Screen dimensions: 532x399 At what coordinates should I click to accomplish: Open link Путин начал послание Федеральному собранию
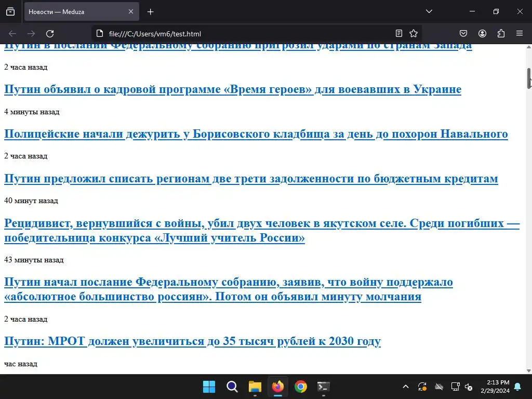pyautogui.click(x=229, y=289)
